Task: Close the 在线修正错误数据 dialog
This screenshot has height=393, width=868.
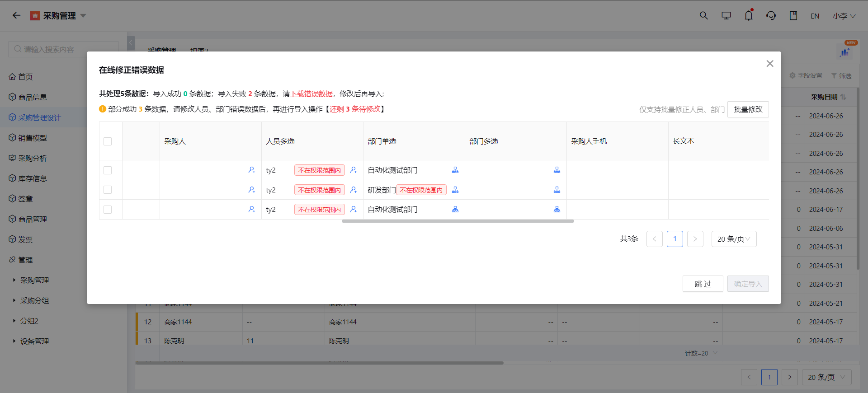Action: 770,64
